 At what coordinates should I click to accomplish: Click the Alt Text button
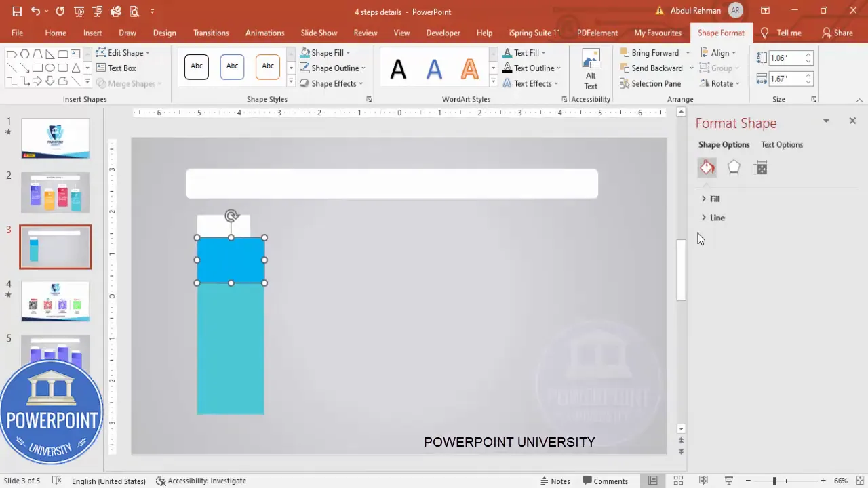(x=591, y=69)
